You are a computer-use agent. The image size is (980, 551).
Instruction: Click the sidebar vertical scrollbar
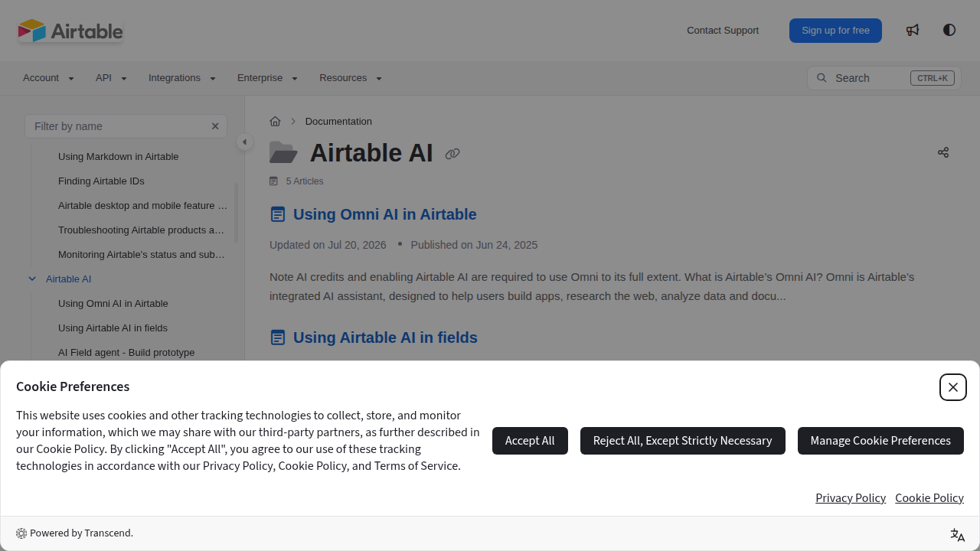click(236, 213)
